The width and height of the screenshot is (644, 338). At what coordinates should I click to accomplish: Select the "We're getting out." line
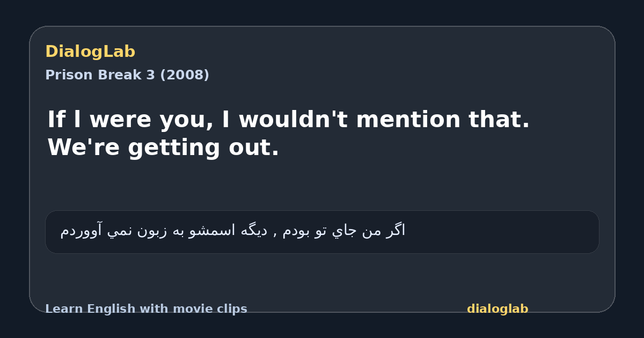point(163,148)
